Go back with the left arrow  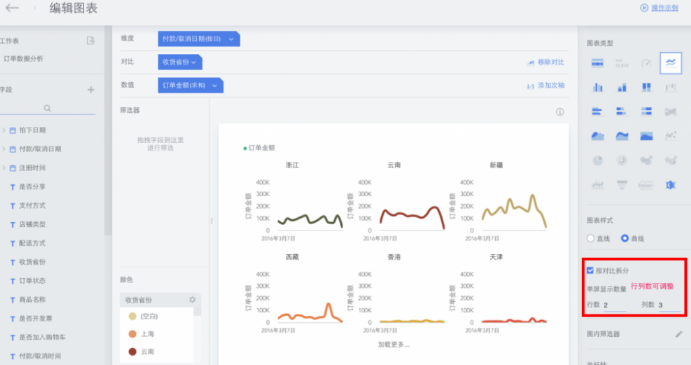coord(12,7)
